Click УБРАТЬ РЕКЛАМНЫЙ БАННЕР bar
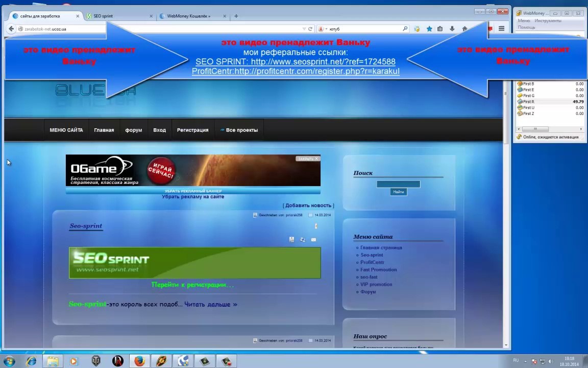Screen dimensions: 588x368 (x=193, y=191)
